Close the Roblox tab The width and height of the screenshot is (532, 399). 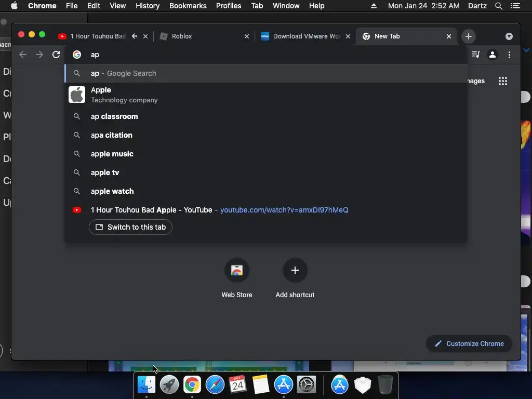247,36
